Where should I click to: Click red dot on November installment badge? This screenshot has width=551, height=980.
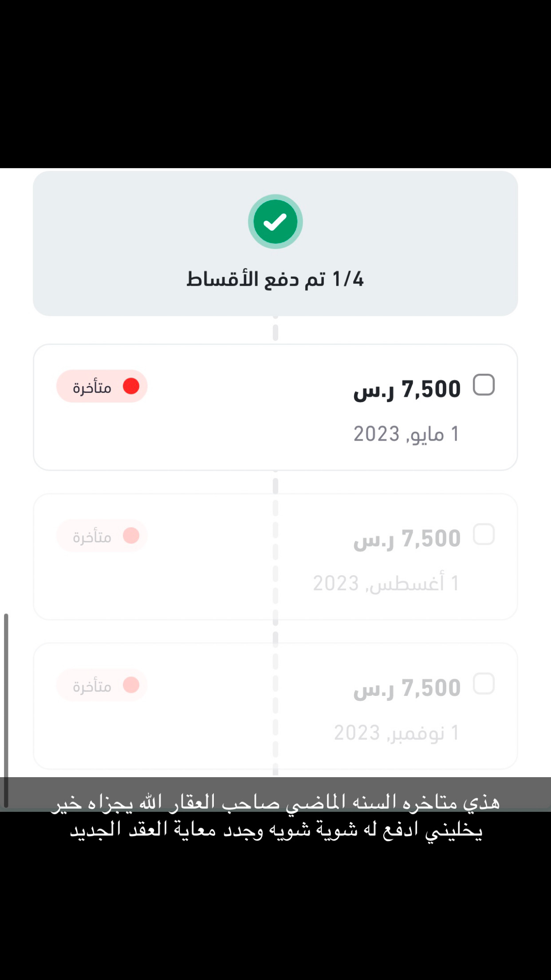[131, 685]
